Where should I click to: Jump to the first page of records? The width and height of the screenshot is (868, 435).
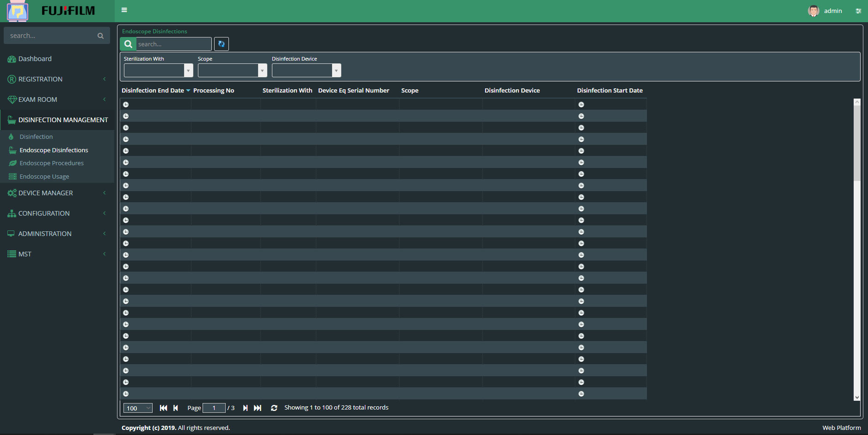point(163,408)
